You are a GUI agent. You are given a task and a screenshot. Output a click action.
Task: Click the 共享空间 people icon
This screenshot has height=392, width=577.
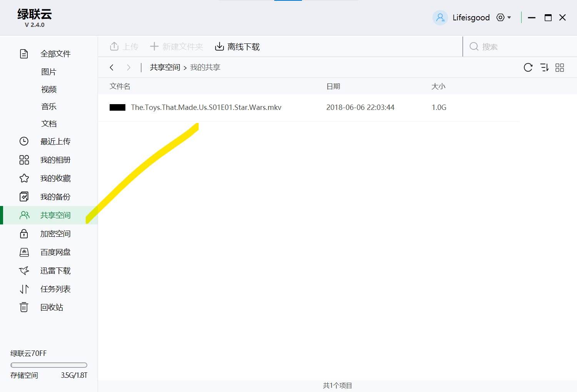[24, 215]
